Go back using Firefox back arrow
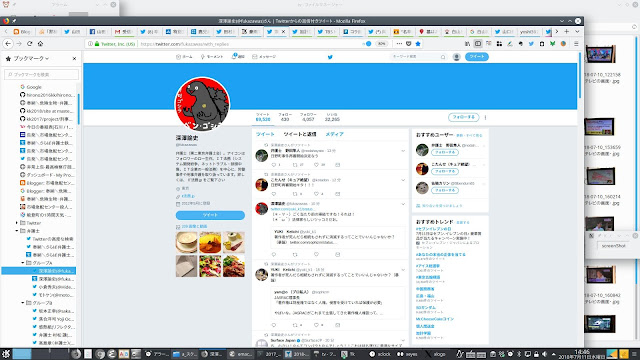Screen dimensions: 640x360 pos(8,44)
